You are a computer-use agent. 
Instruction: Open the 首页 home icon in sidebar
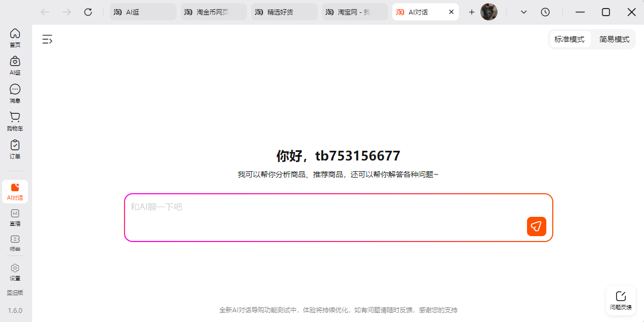point(15,38)
